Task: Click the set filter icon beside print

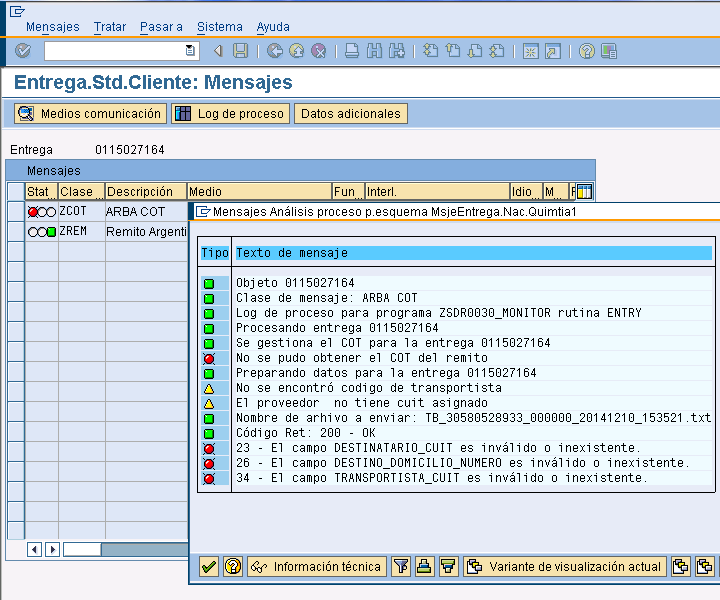Action: pos(448,566)
